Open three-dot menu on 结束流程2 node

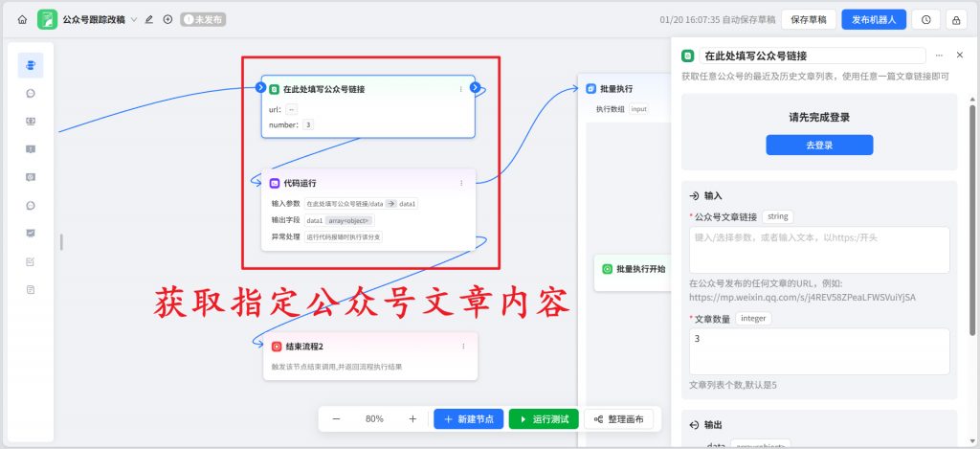[x=463, y=347]
